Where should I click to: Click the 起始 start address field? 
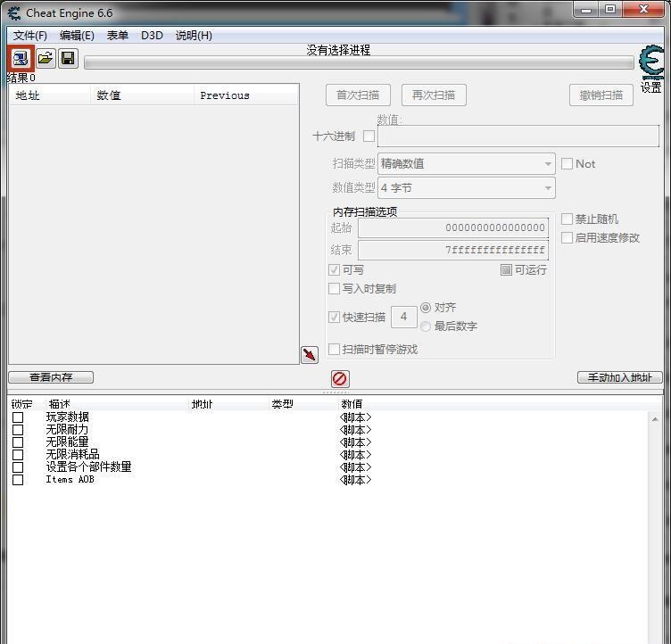coord(452,227)
